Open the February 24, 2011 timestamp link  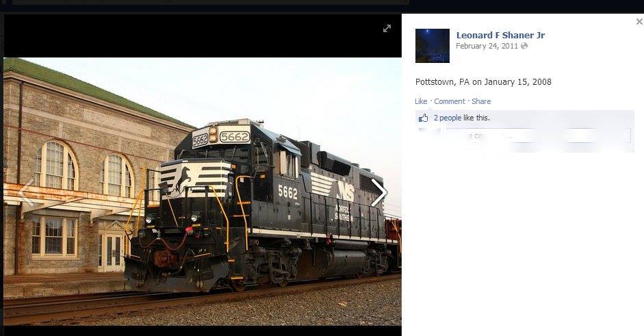point(487,46)
